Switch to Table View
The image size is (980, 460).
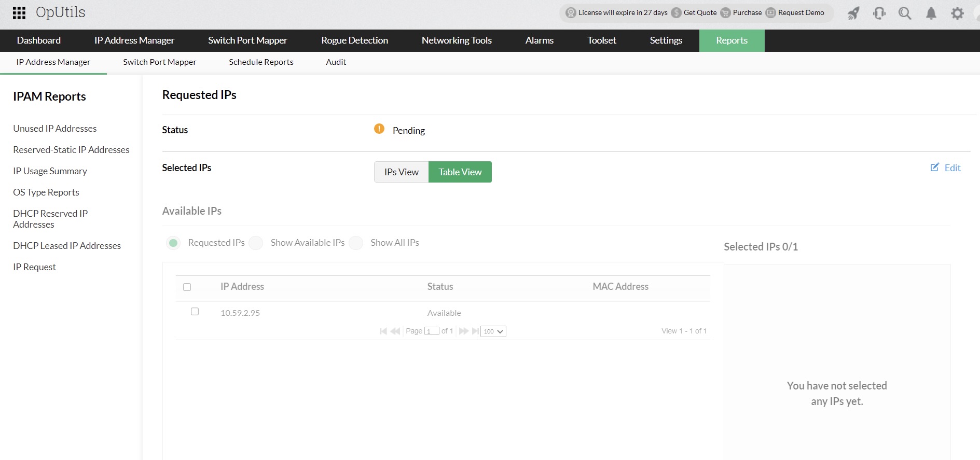pyautogui.click(x=460, y=172)
